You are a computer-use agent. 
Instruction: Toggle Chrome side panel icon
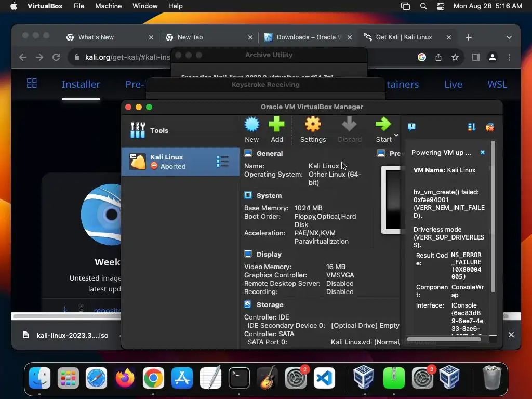coord(476,57)
